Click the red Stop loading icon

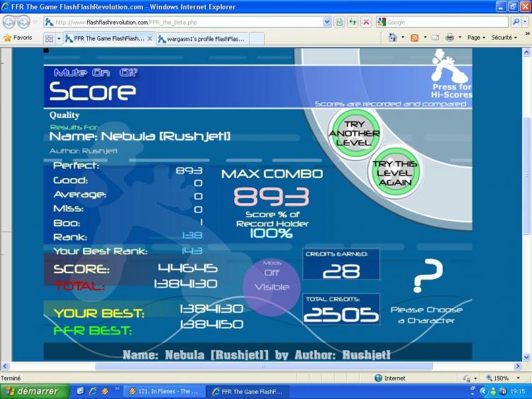tap(366, 22)
